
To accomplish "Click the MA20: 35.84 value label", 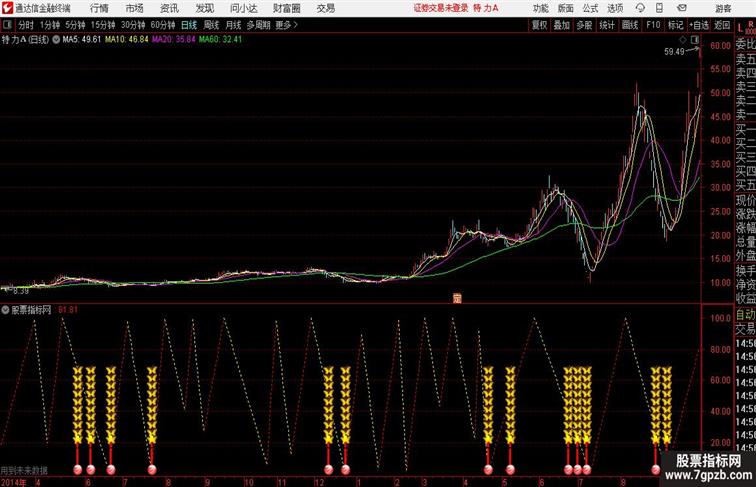I will pyautogui.click(x=174, y=40).
